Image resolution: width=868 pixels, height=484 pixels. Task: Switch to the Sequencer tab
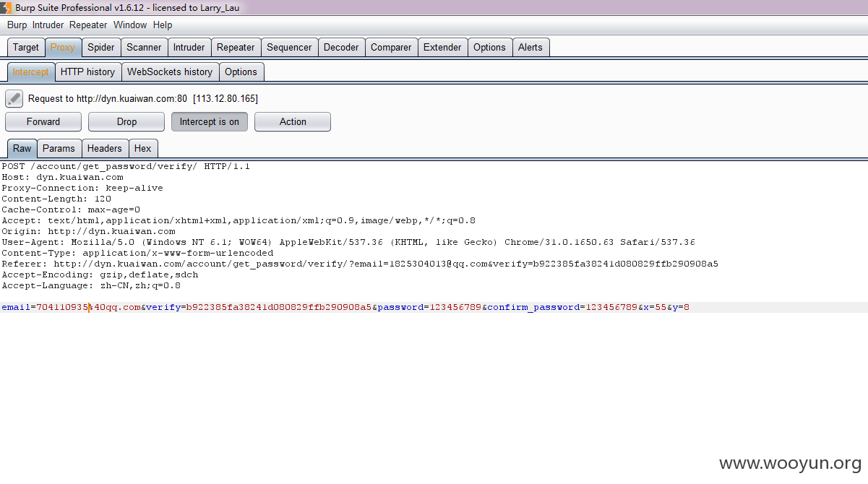click(x=289, y=48)
